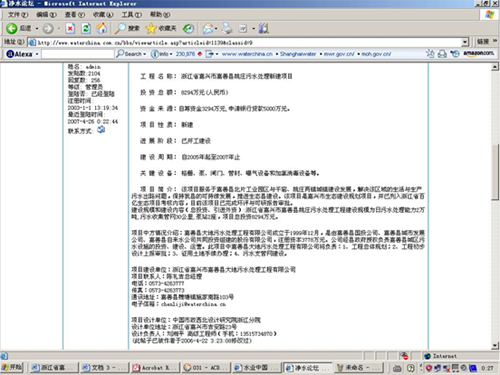The width and height of the screenshot is (500, 375).
Task: Open Favorites with the star icon
Action: (x=151, y=29)
